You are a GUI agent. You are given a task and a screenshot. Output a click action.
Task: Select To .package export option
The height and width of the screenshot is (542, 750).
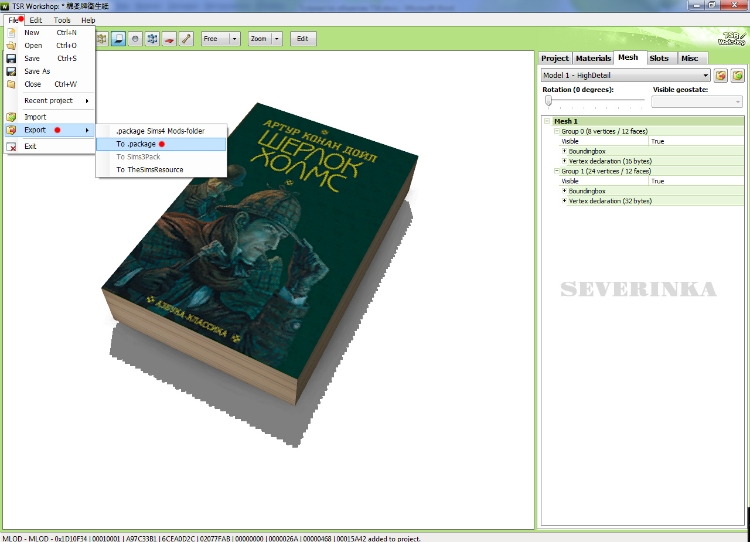coord(161,144)
